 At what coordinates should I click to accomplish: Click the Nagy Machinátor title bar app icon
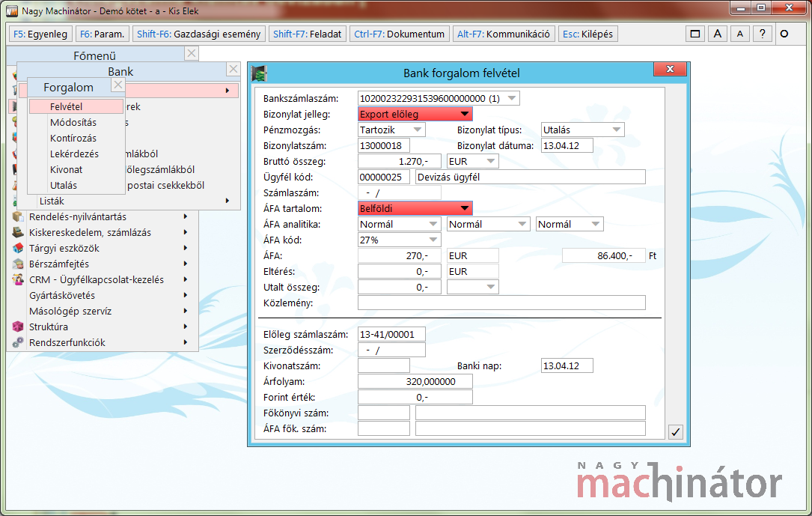coord(11,11)
